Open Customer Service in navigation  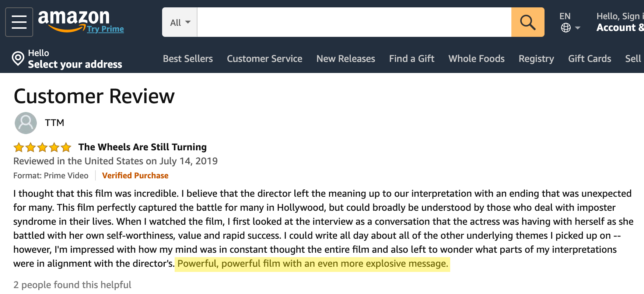pos(265,59)
